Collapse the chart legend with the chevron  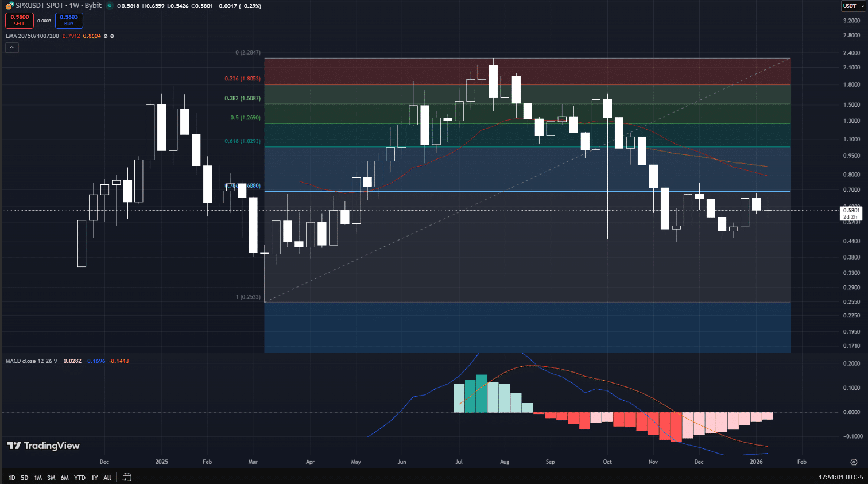pyautogui.click(x=11, y=47)
